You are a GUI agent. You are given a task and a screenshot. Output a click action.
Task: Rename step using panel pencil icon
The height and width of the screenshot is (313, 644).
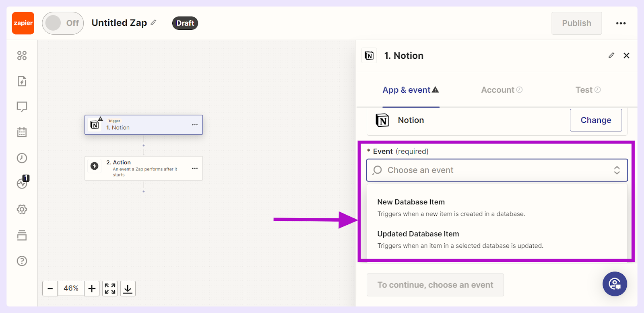(611, 56)
